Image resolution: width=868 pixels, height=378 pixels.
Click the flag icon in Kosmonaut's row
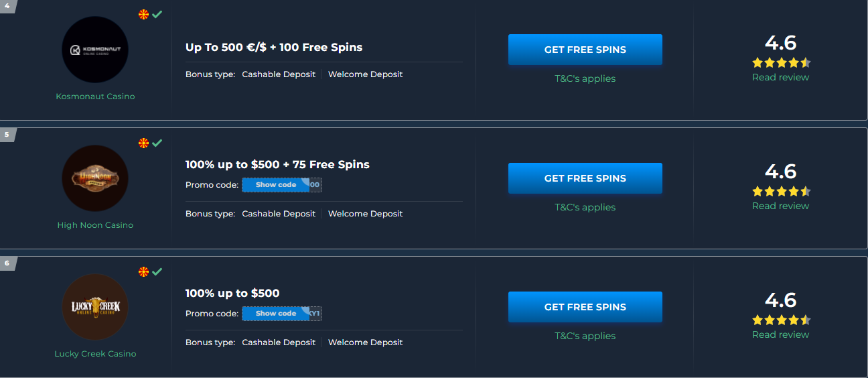(x=143, y=14)
